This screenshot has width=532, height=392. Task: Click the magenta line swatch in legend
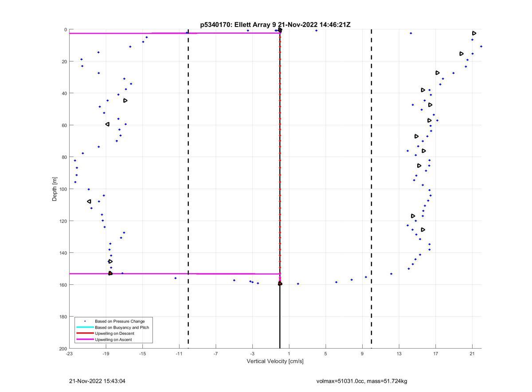pos(85,340)
